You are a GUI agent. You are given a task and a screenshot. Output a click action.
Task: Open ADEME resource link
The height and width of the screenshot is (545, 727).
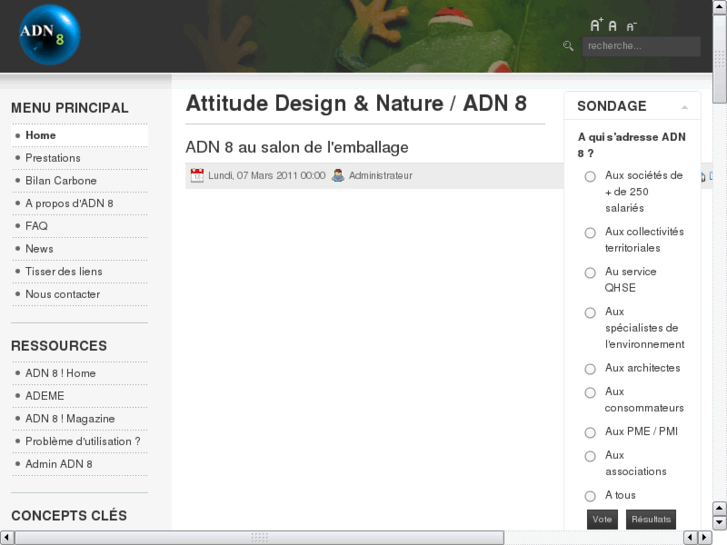[x=79, y=396]
